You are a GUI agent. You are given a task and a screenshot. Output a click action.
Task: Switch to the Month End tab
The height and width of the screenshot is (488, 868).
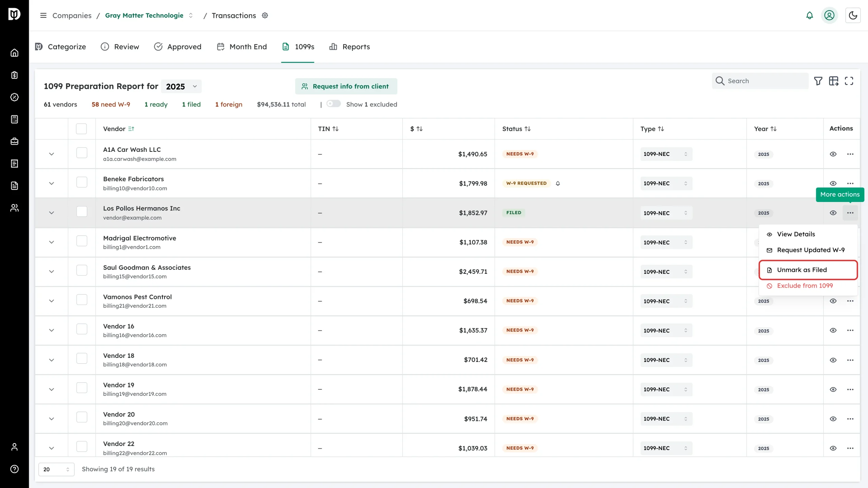click(242, 47)
